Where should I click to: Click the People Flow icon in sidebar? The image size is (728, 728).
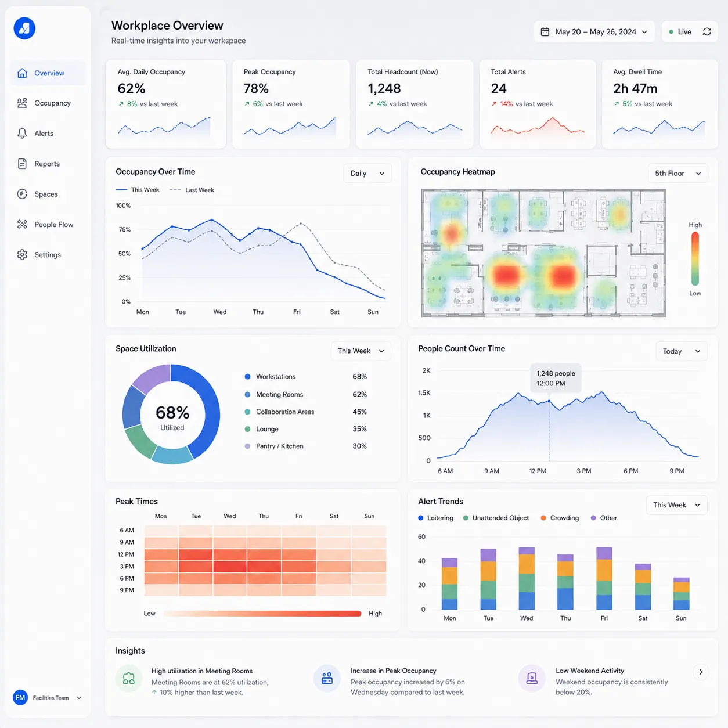(22, 224)
